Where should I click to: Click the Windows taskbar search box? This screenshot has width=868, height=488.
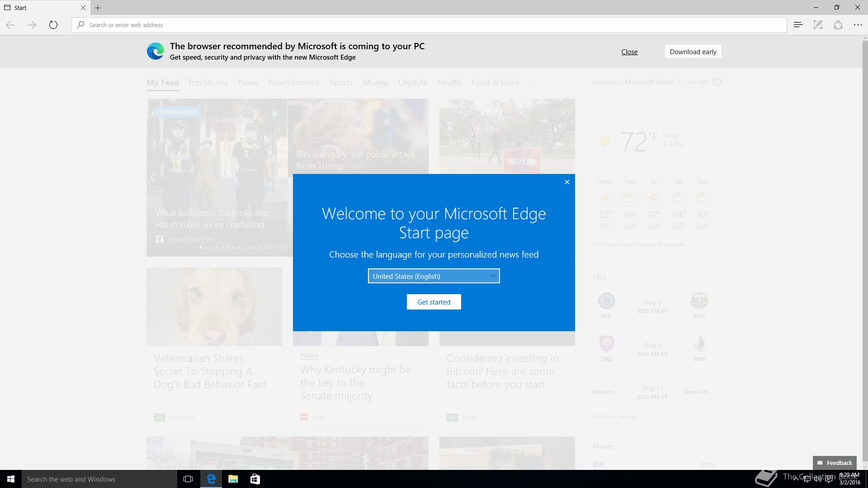coord(99,479)
